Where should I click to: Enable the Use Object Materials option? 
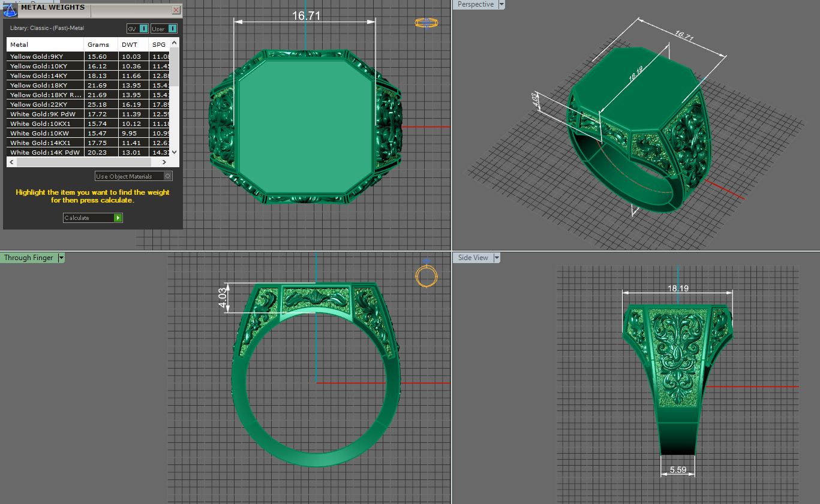pos(134,176)
